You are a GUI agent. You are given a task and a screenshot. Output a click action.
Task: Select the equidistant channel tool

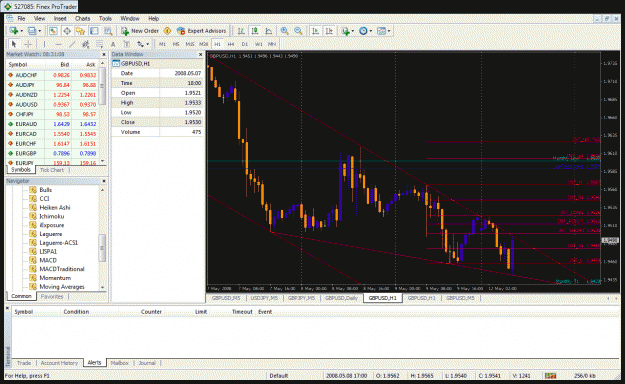click(x=85, y=44)
